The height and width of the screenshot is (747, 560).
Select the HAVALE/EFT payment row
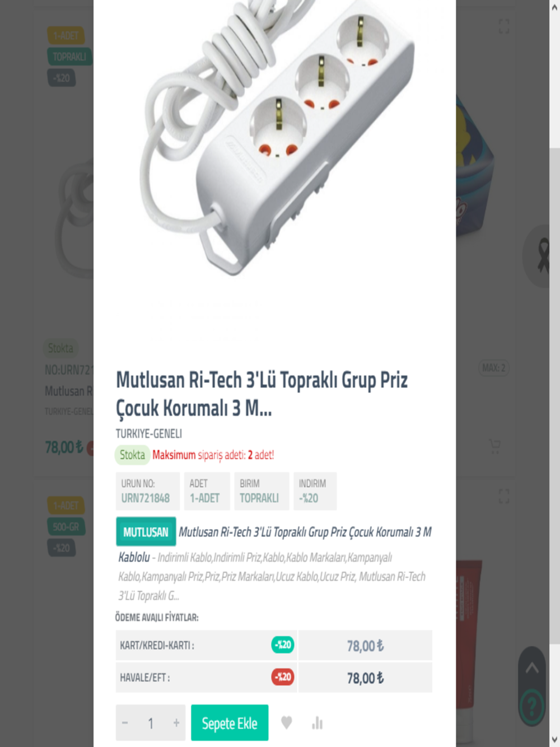(x=274, y=677)
